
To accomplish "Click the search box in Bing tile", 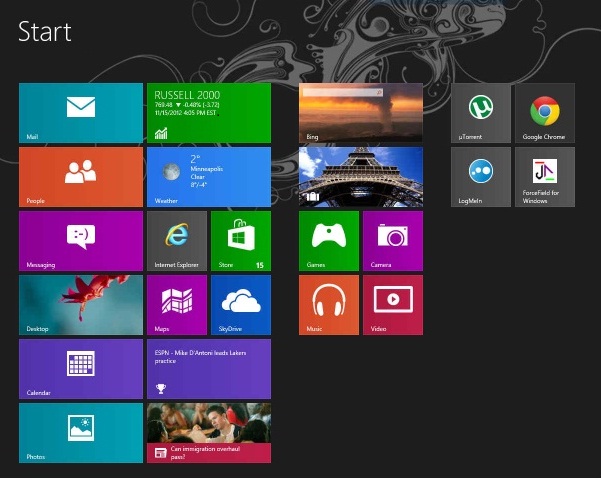I will [343, 93].
